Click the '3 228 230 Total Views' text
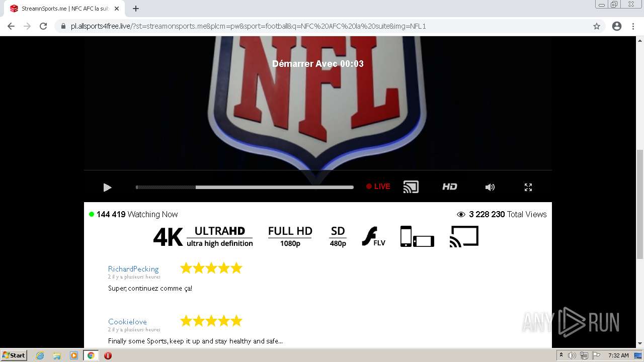Screen dimensions: 644x362 pos(508,214)
